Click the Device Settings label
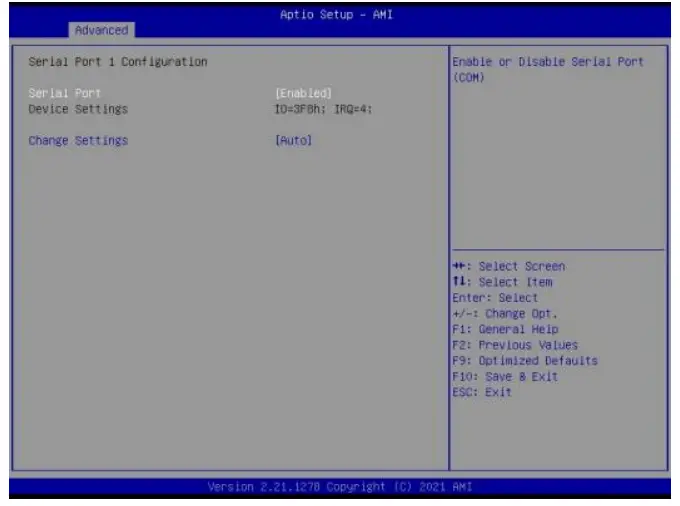The image size is (680, 506). (78, 109)
